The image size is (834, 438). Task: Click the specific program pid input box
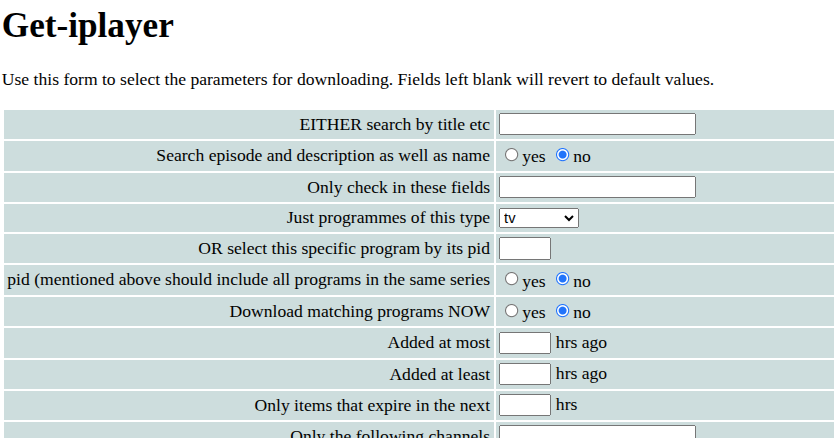click(525, 248)
